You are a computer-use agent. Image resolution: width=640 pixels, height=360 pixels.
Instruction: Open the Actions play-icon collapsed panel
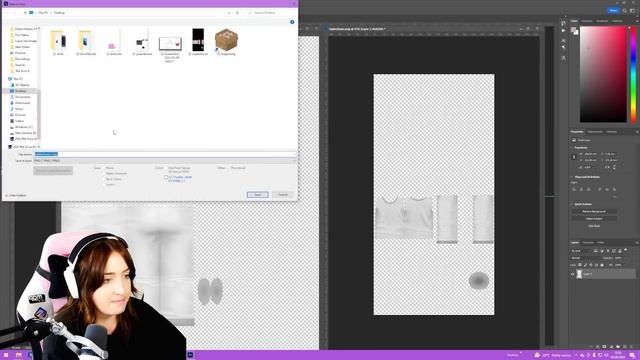click(x=563, y=31)
